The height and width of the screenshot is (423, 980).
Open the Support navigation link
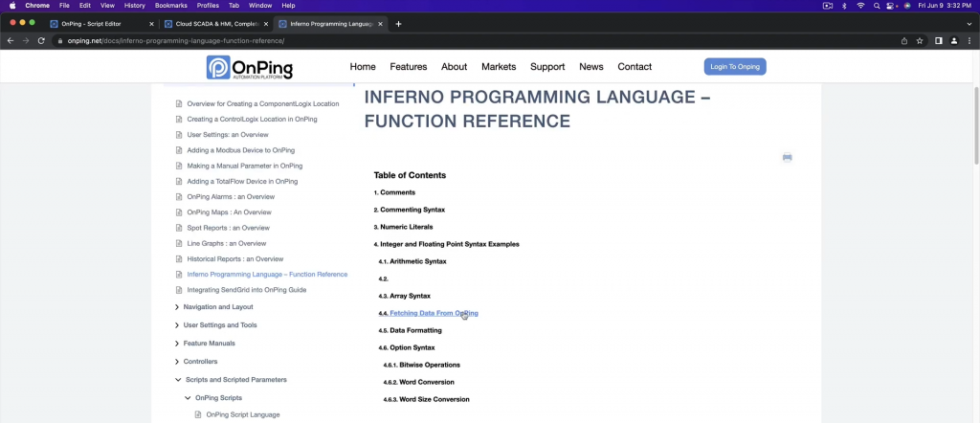(x=547, y=67)
